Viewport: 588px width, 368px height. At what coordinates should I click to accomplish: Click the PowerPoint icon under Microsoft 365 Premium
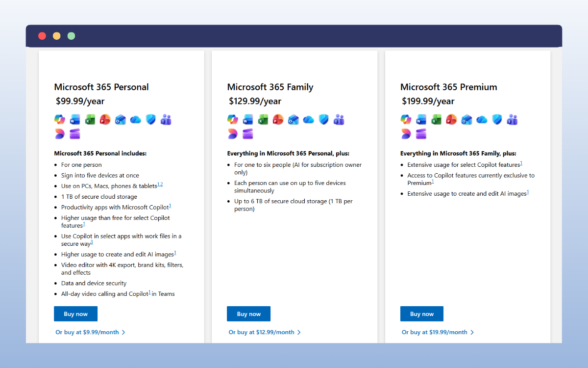point(451,119)
